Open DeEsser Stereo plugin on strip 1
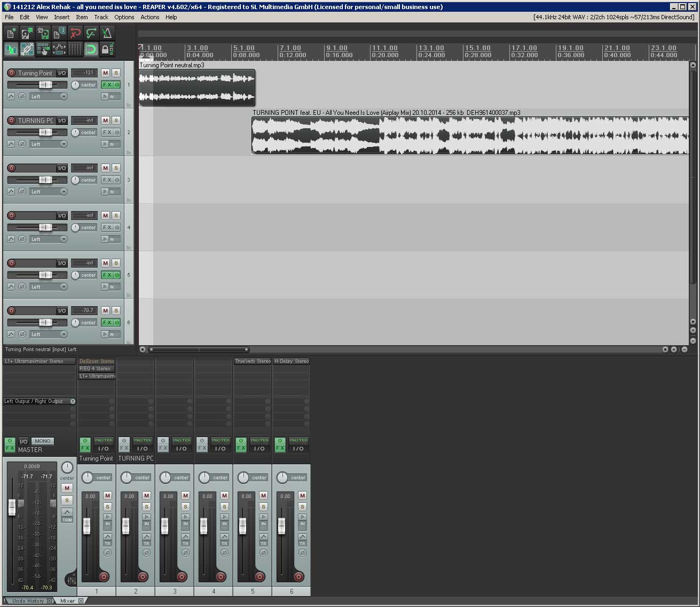The height and width of the screenshot is (607, 700). (x=97, y=361)
